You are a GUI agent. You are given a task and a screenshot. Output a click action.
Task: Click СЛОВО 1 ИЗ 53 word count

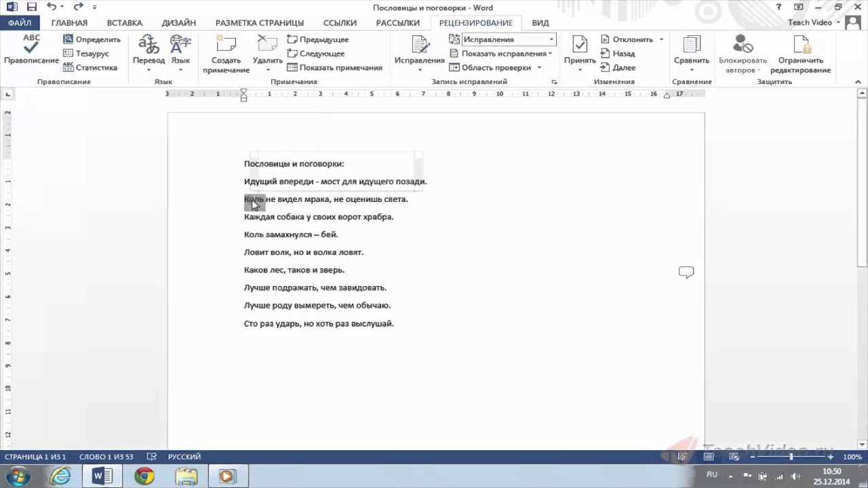coord(106,457)
